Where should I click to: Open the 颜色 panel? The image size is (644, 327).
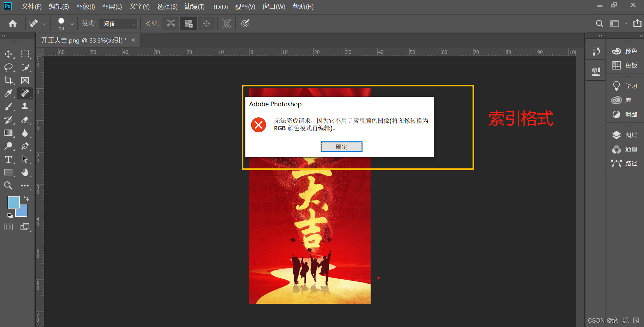pyautogui.click(x=625, y=51)
